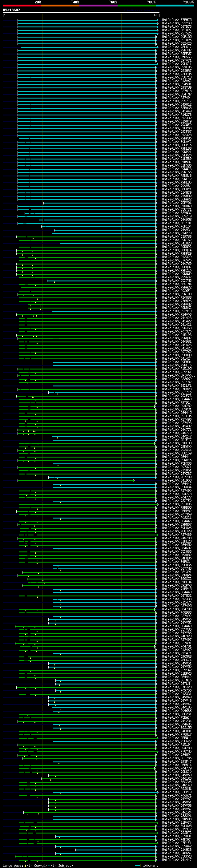Select the UniRef100_A3F6K2 label

pyautogui.click(x=177, y=741)
